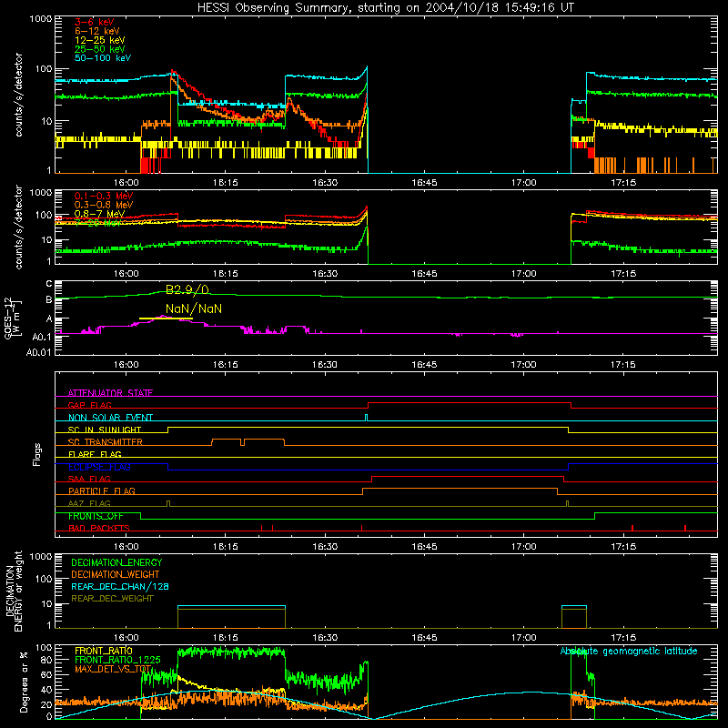The width and height of the screenshot is (728, 728).
Task: Click the NaN/NaN annotation in GOES panel
Action: click(x=194, y=308)
